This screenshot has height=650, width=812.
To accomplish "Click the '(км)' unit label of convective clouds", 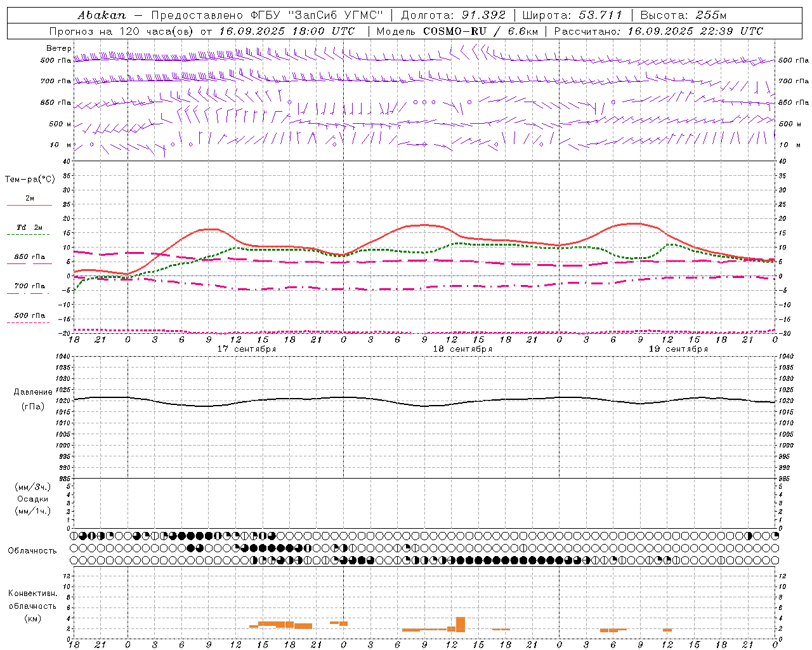I will (x=32, y=618).
